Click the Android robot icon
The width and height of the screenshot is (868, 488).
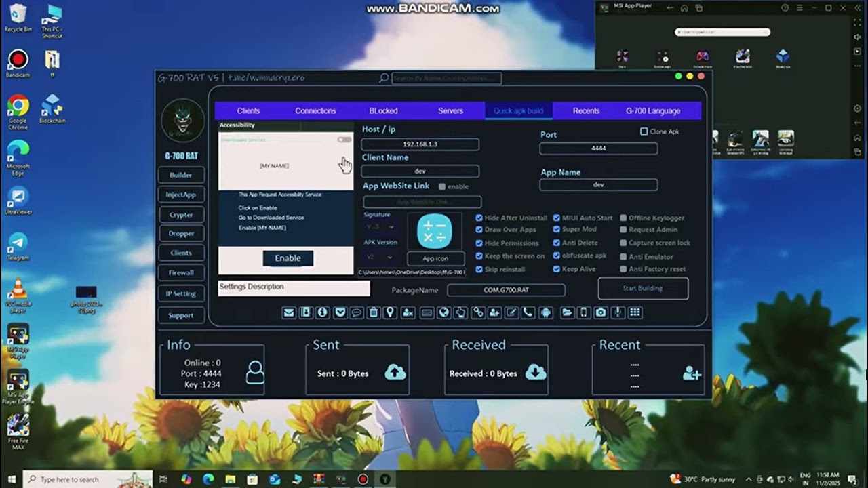[x=546, y=312]
